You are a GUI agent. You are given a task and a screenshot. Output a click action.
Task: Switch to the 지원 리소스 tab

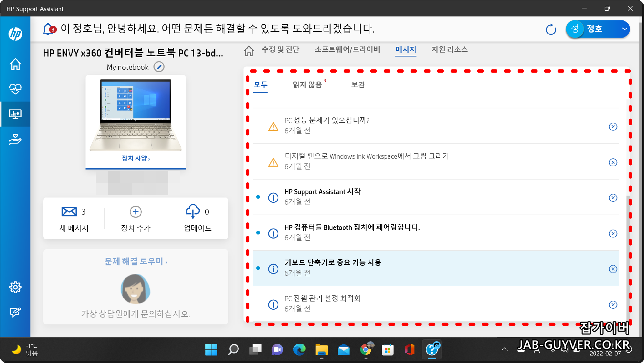coord(450,49)
